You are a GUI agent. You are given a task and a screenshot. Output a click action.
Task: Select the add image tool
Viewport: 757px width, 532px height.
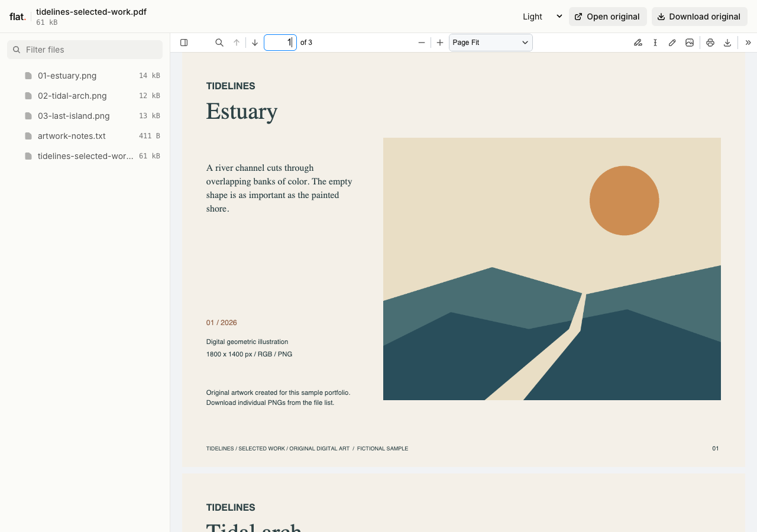(x=690, y=43)
